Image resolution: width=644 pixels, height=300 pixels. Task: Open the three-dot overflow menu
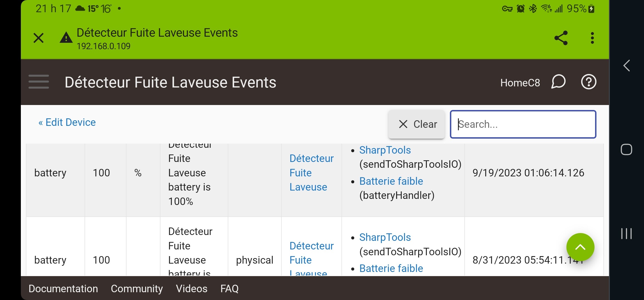pos(592,38)
